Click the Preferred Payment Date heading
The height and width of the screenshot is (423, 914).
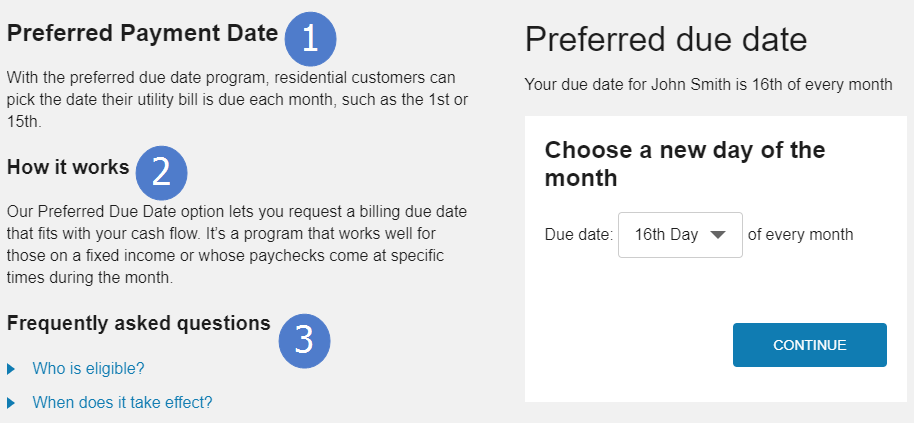pos(142,33)
